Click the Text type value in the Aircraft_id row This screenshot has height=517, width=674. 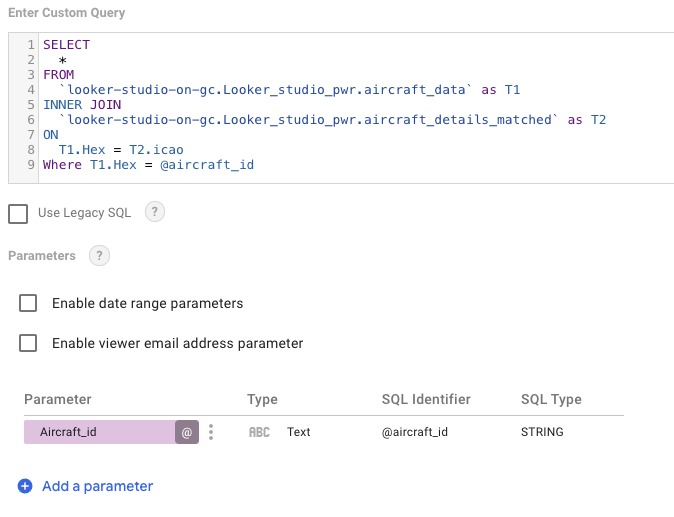pos(299,432)
